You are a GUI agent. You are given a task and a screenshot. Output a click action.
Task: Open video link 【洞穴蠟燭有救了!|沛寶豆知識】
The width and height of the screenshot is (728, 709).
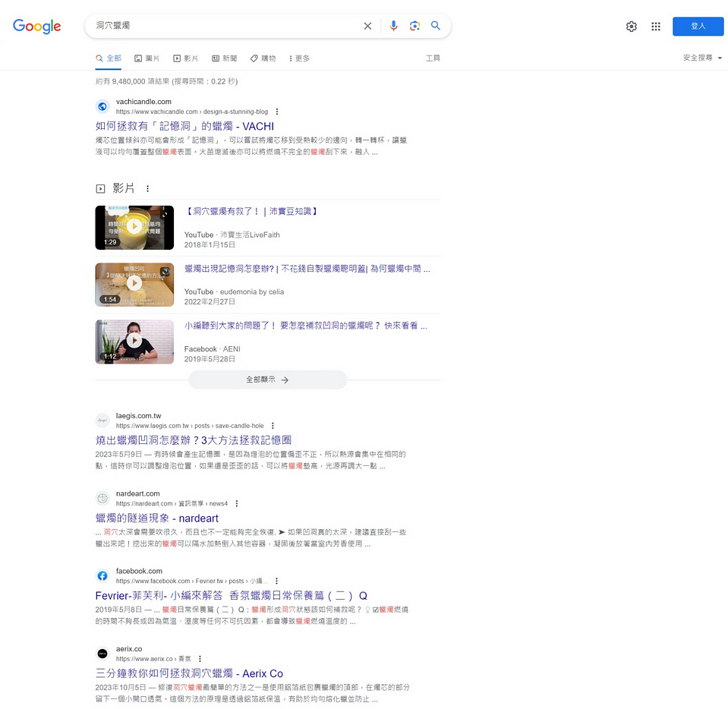coord(251,212)
